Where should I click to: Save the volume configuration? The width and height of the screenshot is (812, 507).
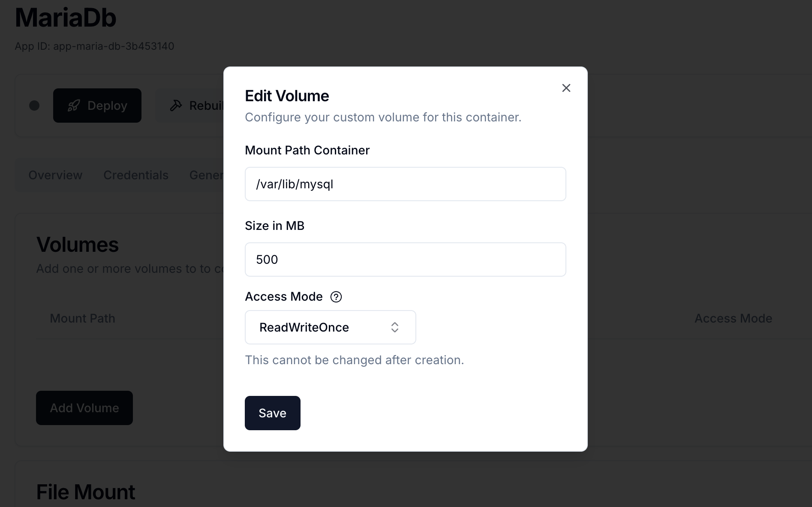[272, 413]
